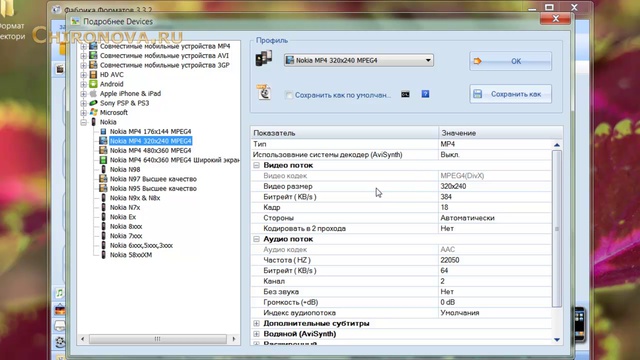The image size is (640, 360).
Task: Collapse the Nokia tree node
Action: [84, 122]
